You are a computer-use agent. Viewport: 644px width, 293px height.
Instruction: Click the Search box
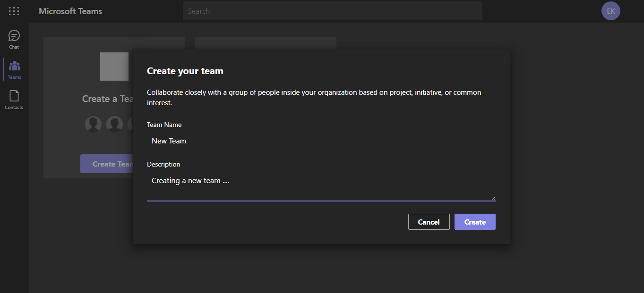(333, 11)
